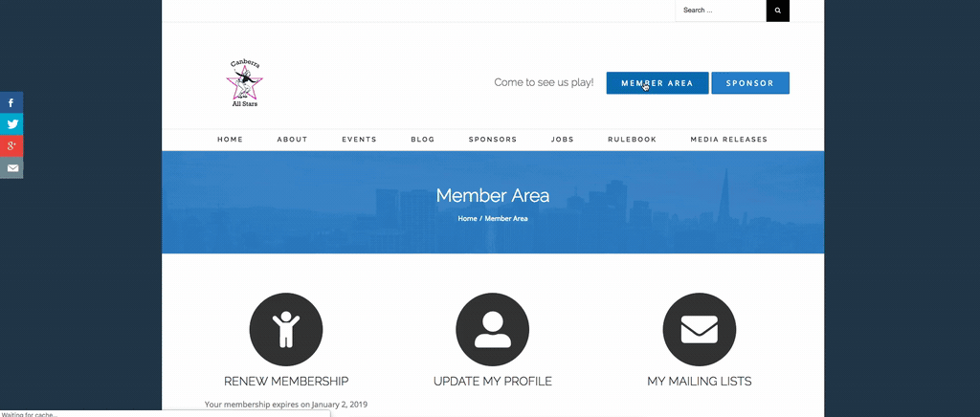Screen dimensions: 980x417
Task: Click the Sponsor button
Action: coord(750,83)
